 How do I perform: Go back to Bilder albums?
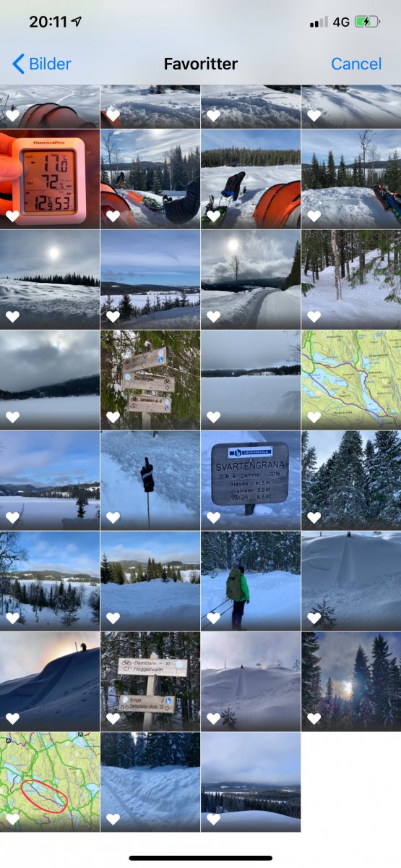42,64
